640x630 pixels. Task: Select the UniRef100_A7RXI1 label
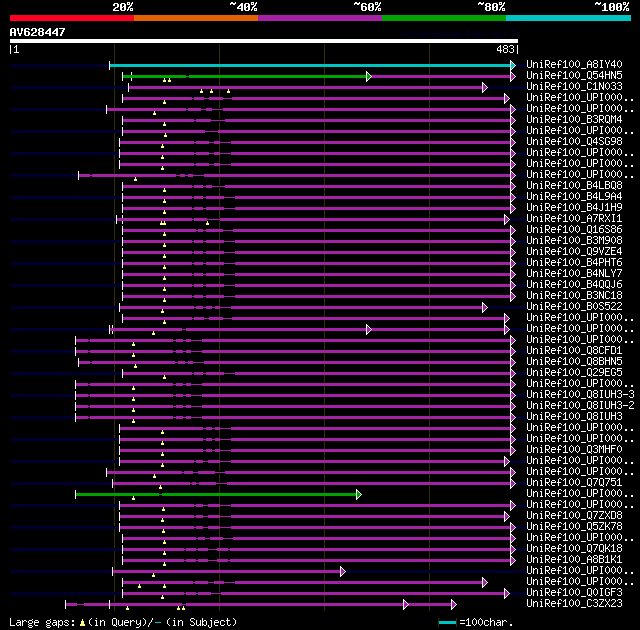(574, 219)
